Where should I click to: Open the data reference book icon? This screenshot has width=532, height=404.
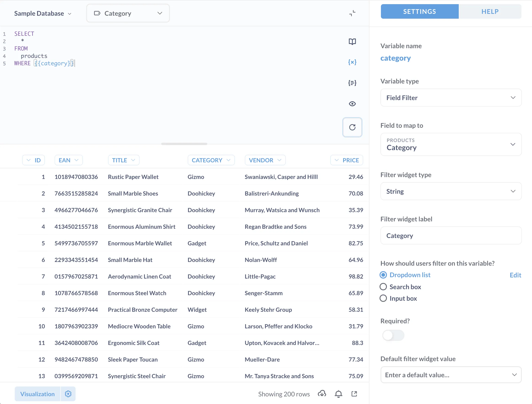352,42
